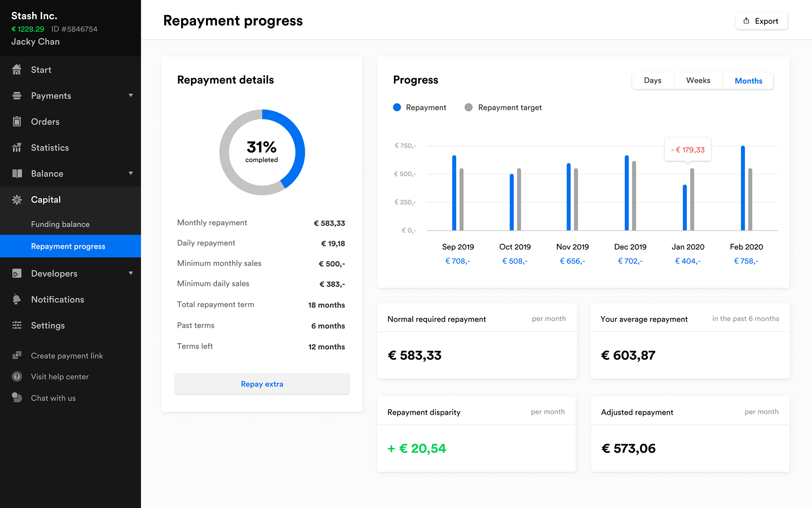The width and height of the screenshot is (812, 508).
Task: Expand the Payments submenu arrow
Action: [x=131, y=96]
